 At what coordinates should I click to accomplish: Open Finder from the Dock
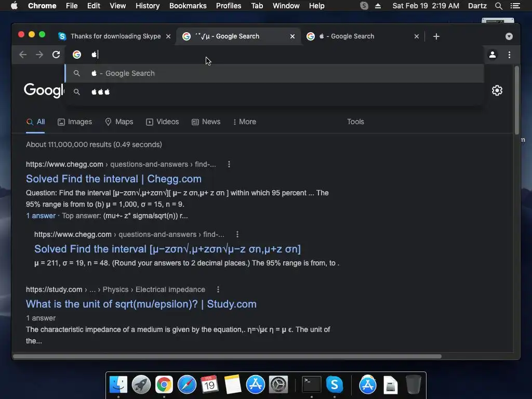click(x=118, y=384)
